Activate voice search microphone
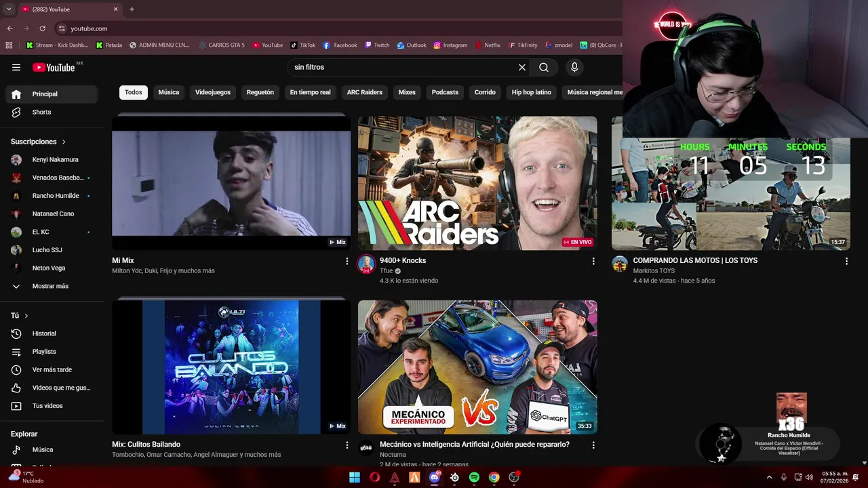 coord(574,67)
